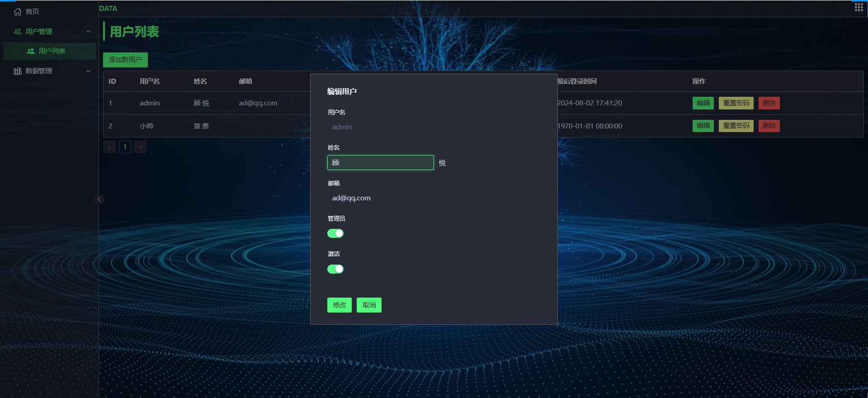Go to next page arrow
Viewport: 868px width, 398px height.
coord(141,147)
